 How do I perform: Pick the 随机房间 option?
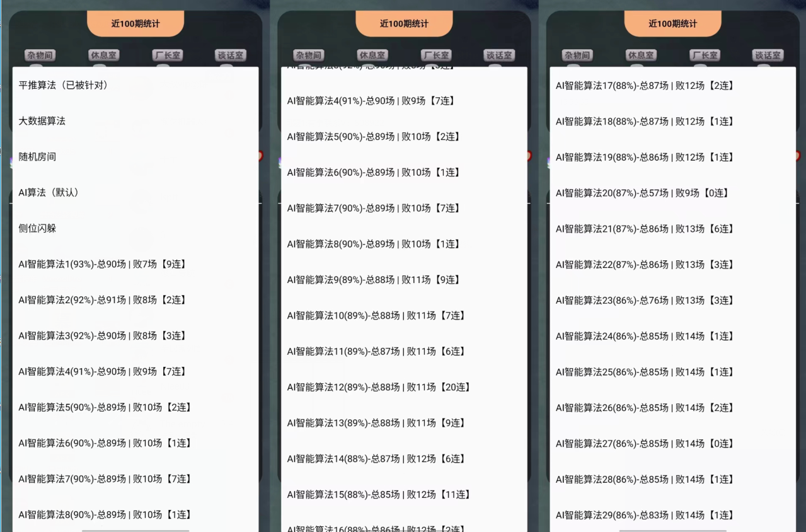(x=38, y=157)
